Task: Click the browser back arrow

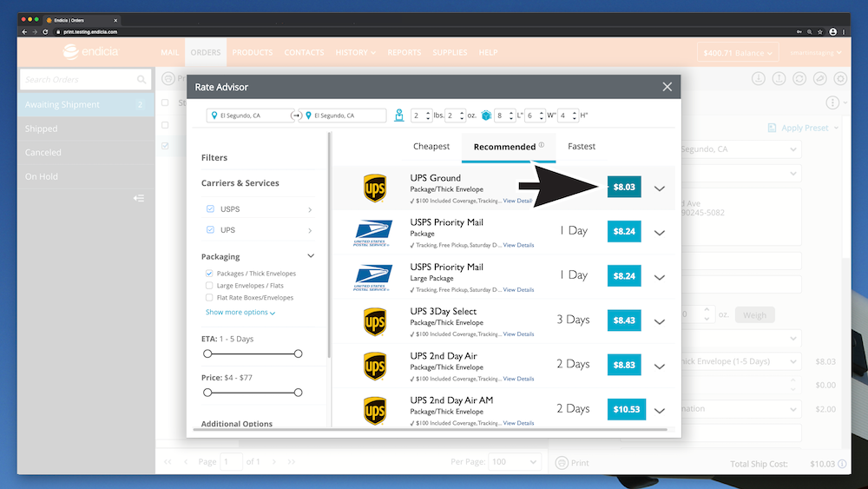Action: tap(24, 31)
